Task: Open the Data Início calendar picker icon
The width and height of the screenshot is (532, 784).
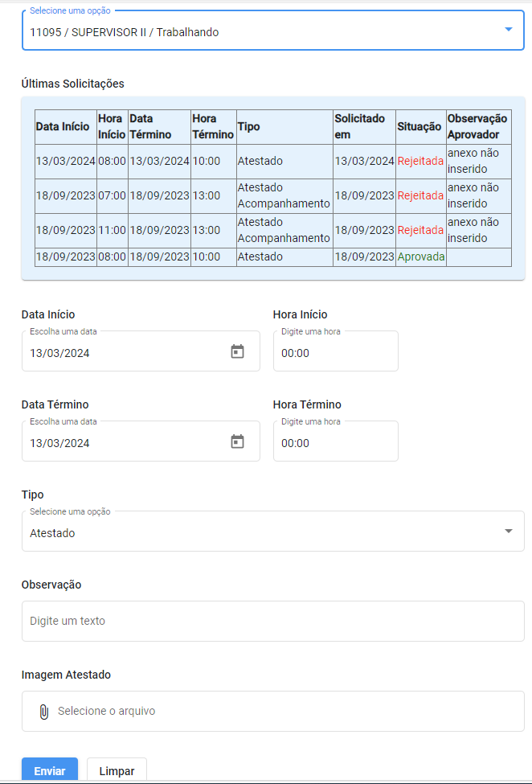Action: (x=237, y=351)
